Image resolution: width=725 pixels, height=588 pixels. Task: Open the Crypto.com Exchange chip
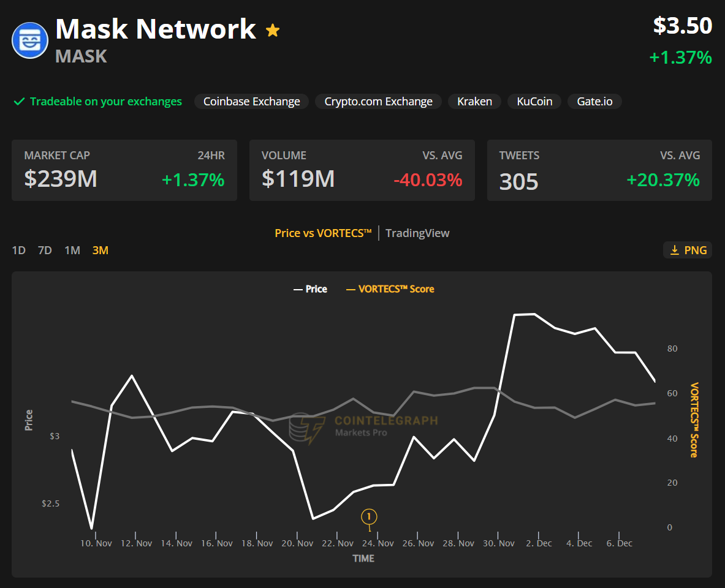pyautogui.click(x=378, y=101)
